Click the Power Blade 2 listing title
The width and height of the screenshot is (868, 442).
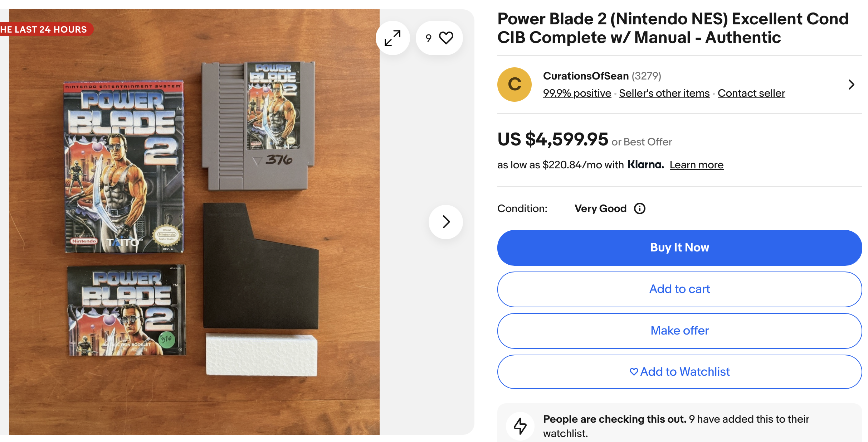pos(673,28)
